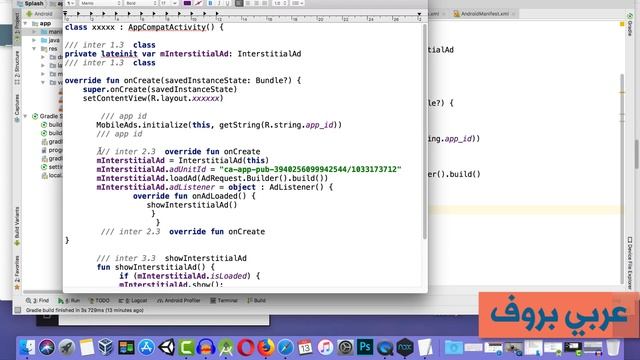Open the Build tool window
The width and height of the screenshot is (640, 360).
257,300
